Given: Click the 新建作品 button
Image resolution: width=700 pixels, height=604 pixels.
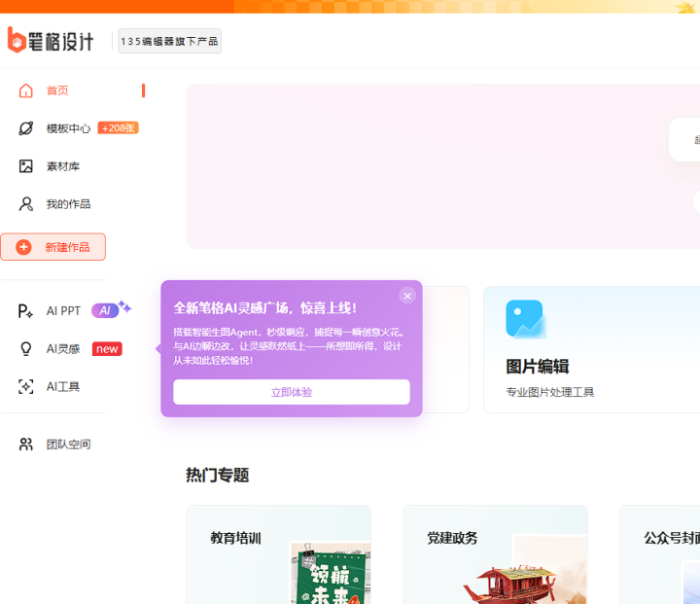Looking at the screenshot, I should point(53,247).
